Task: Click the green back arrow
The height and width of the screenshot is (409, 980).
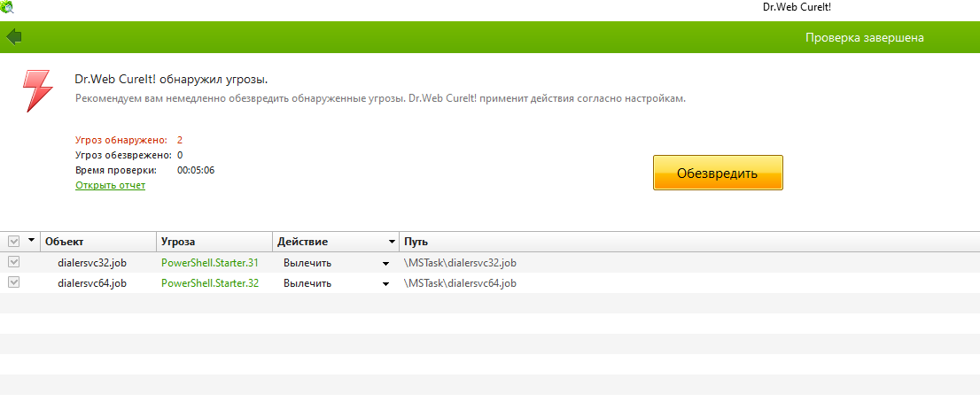Action: (x=13, y=37)
